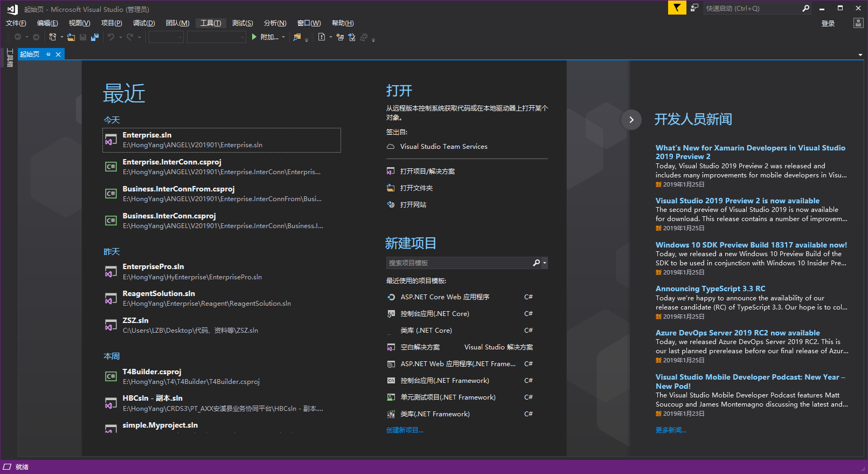Open the document tab list dropdown arrow
Image resolution: width=868 pixels, height=474 pixels.
860,54
